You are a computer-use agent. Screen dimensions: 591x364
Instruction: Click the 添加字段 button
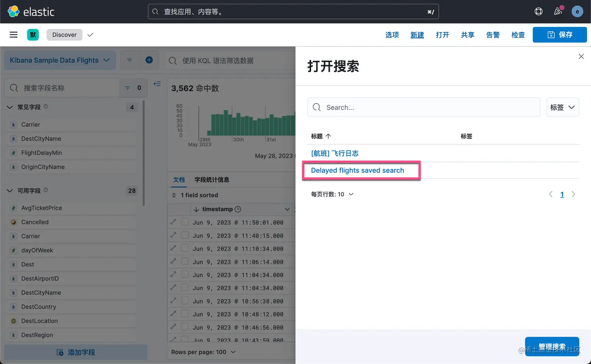point(76,352)
